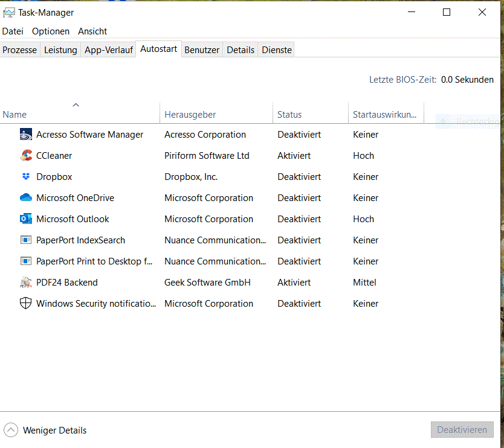The width and height of the screenshot is (504, 448).
Task: Sort by the Status column header
Action: click(311, 114)
